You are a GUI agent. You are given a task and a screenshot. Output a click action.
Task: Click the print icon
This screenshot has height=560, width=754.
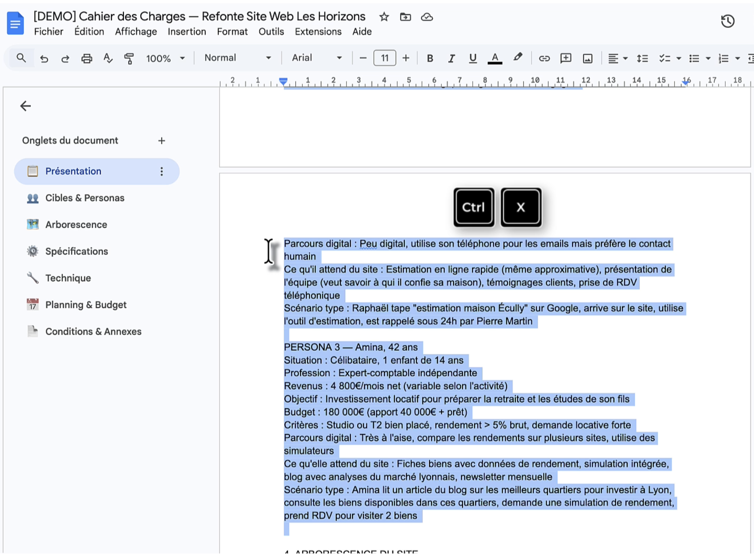pyautogui.click(x=87, y=58)
